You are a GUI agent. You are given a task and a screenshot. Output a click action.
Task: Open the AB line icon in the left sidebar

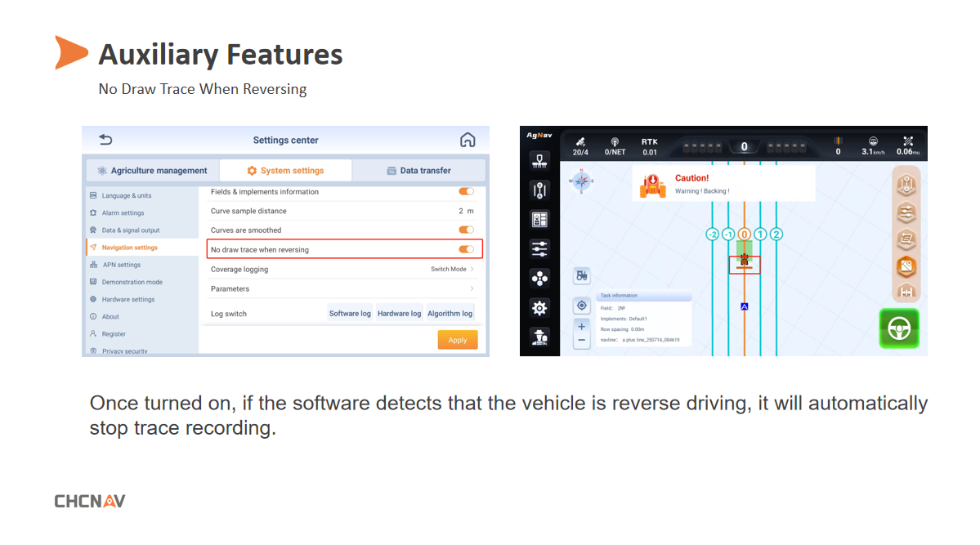click(539, 190)
